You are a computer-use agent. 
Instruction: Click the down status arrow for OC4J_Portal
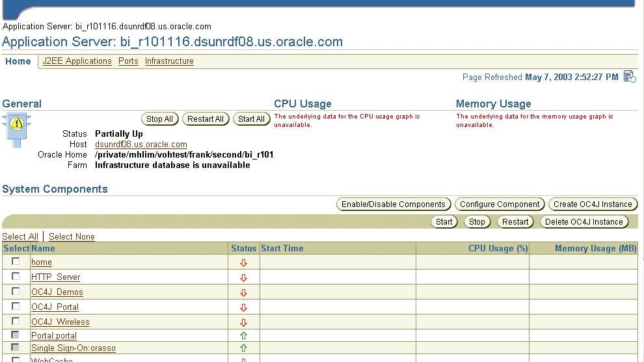pyautogui.click(x=243, y=308)
